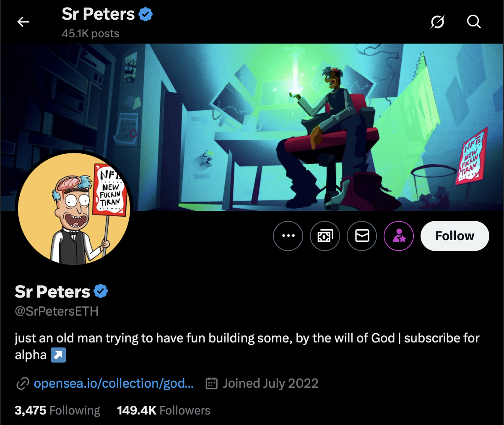Open the opensea.io/collection/god link
This screenshot has width=504, height=425.
113,383
